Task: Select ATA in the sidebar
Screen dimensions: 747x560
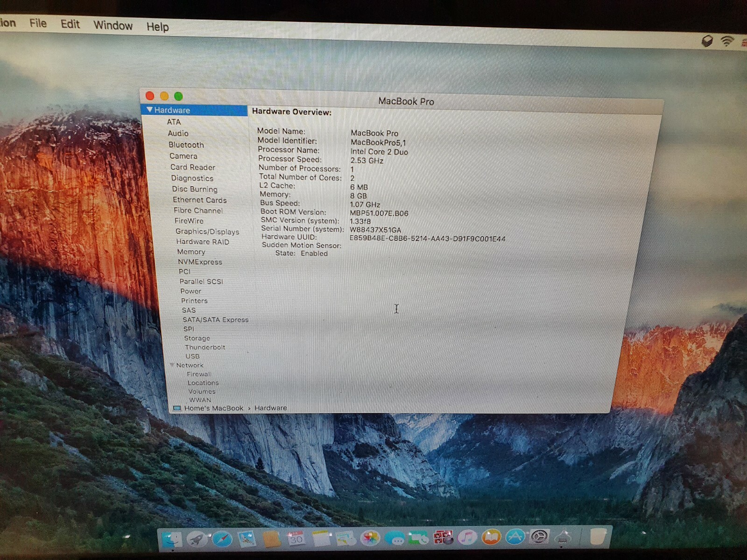Action: [x=174, y=122]
